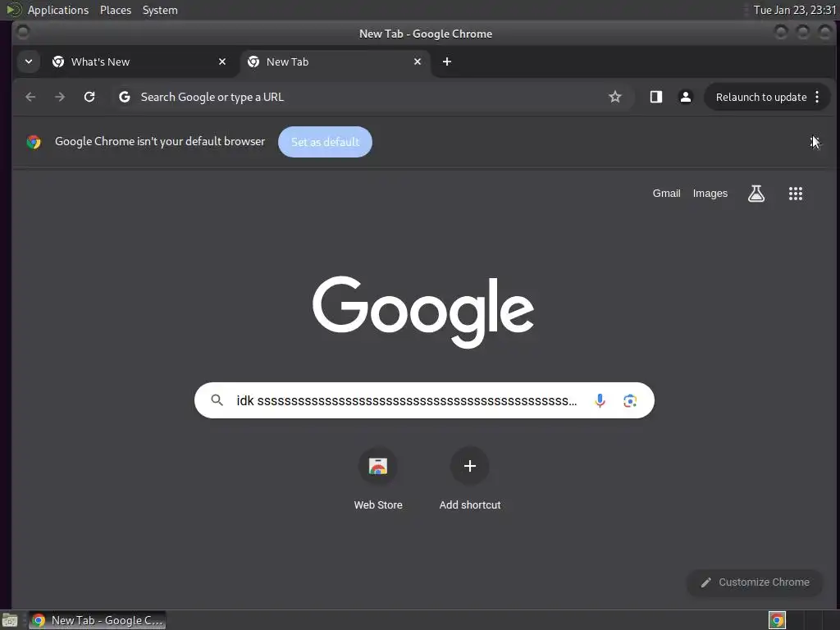Image resolution: width=840 pixels, height=630 pixels.
Task: Close the New Tab tab
Action: pyautogui.click(x=418, y=62)
